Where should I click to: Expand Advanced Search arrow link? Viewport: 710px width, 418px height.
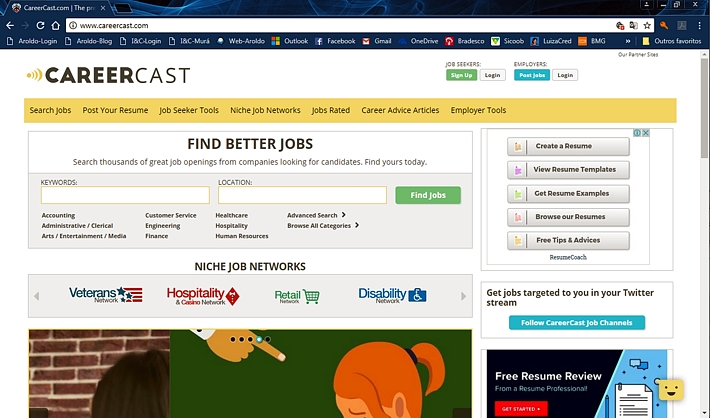point(316,215)
